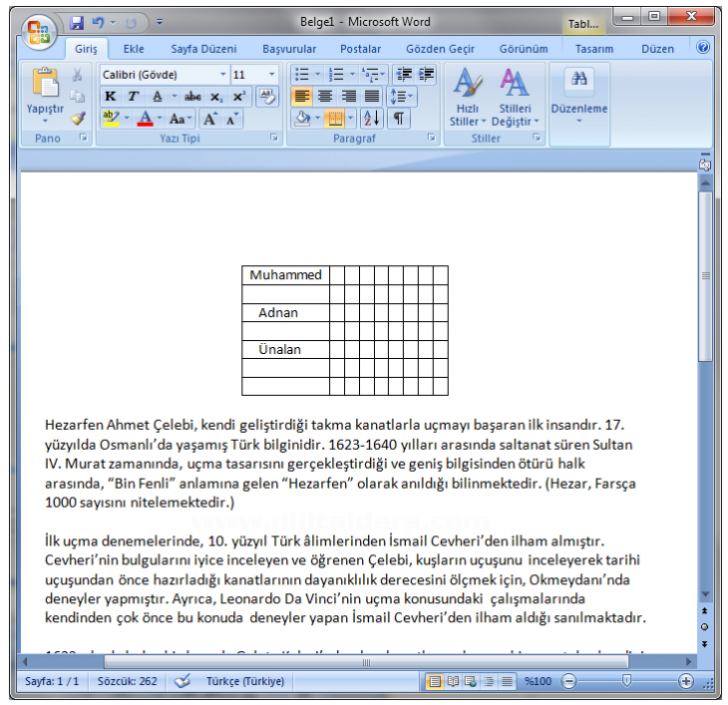Image resolution: width=728 pixels, height=705 pixels.
Task: Align text left
Action: 302,97
